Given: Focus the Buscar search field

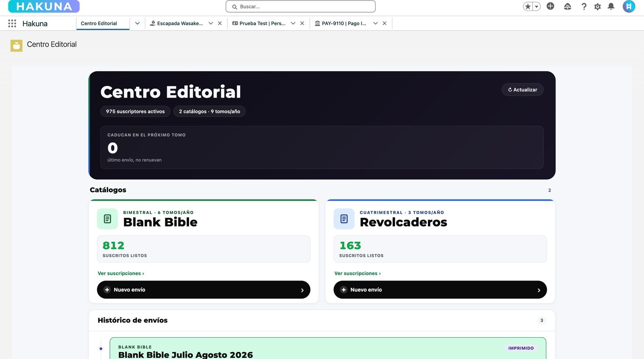Looking at the screenshot, I should (x=301, y=6).
